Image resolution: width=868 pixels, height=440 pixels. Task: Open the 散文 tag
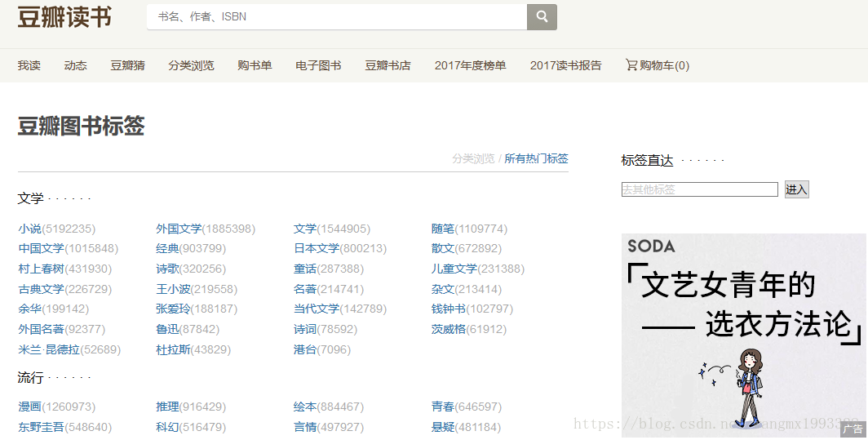[x=443, y=248]
